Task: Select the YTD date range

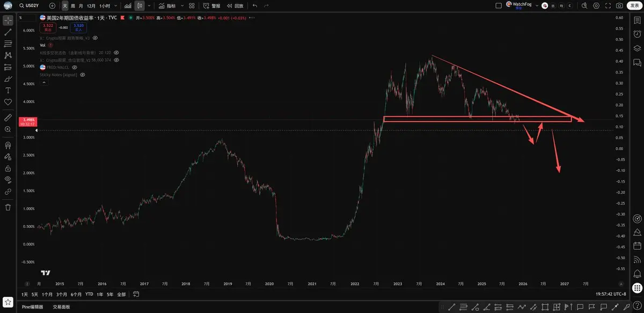Action: coord(89,294)
